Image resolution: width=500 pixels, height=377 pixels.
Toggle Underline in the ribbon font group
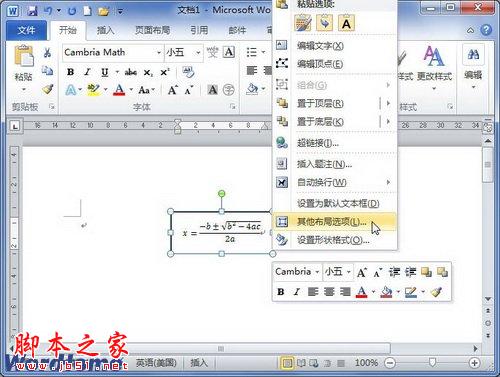[x=105, y=72]
